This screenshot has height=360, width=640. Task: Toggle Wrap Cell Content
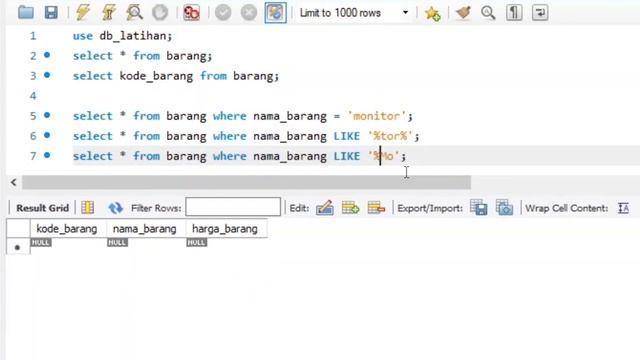pos(623,208)
